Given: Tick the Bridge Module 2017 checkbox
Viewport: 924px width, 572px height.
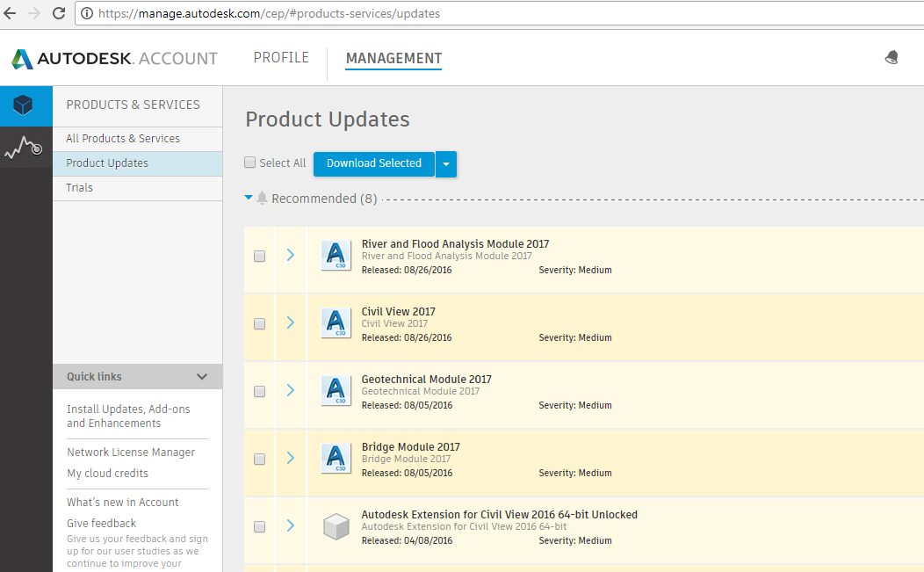Looking at the screenshot, I should [x=259, y=459].
